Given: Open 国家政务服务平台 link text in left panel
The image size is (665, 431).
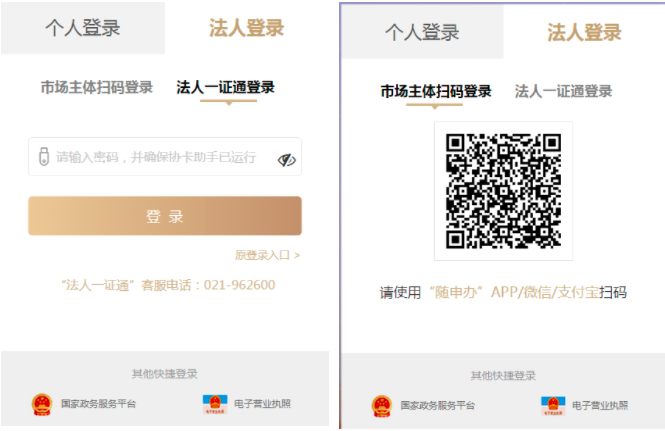Looking at the screenshot, I should point(98,403).
